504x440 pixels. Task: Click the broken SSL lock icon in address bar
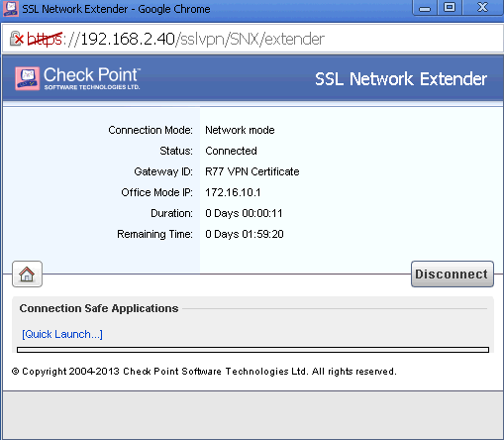click(16, 39)
